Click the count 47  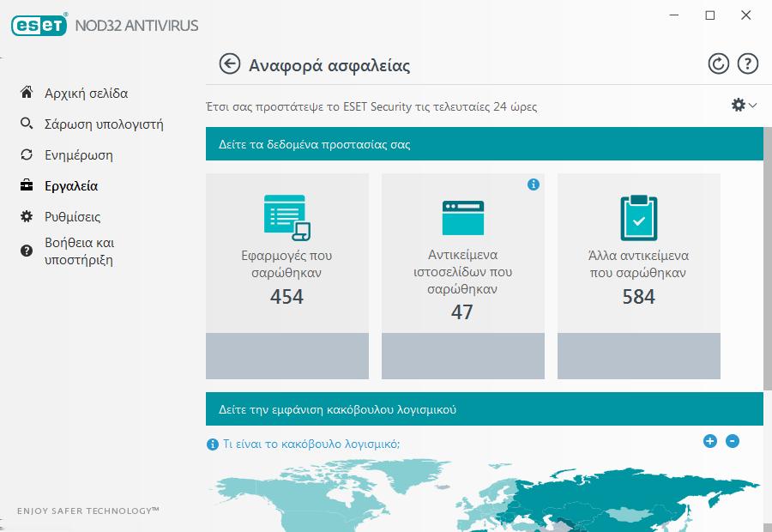click(x=461, y=311)
